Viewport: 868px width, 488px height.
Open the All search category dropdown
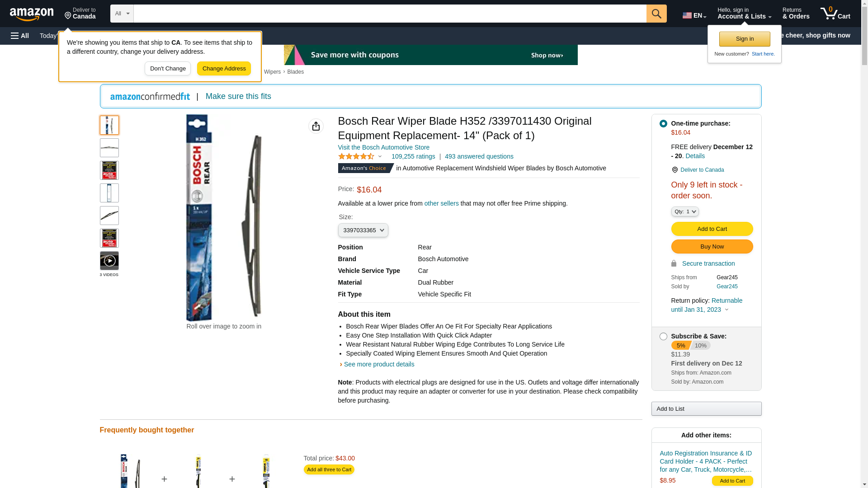(122, 14)
